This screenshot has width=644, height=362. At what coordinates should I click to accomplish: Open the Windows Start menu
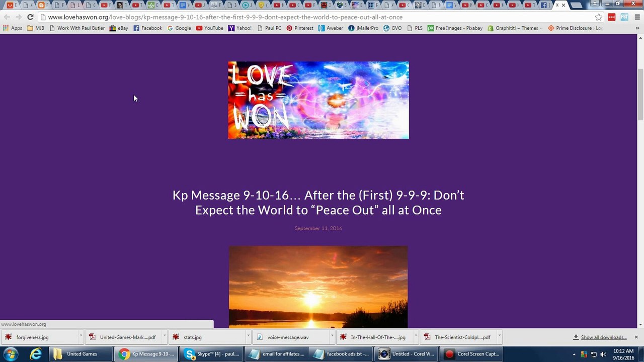(11, 354)
